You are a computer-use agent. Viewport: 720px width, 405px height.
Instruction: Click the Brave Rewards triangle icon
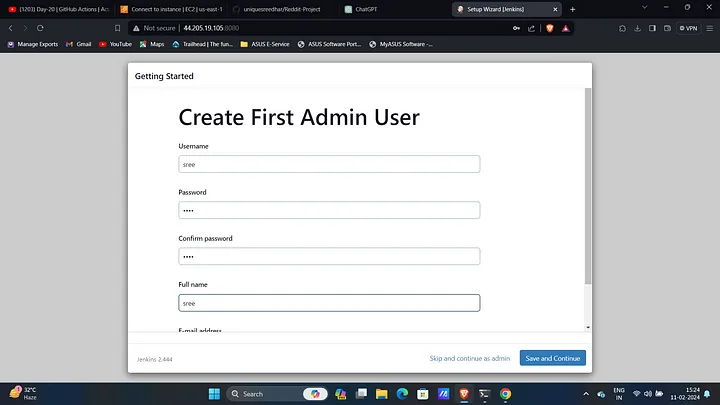[566, 28]
